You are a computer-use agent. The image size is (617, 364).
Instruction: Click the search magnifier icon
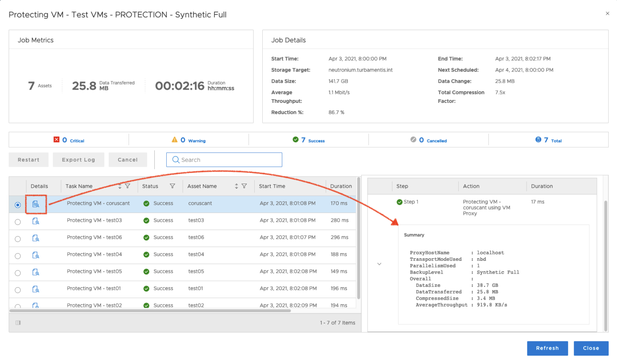[175, 160]
